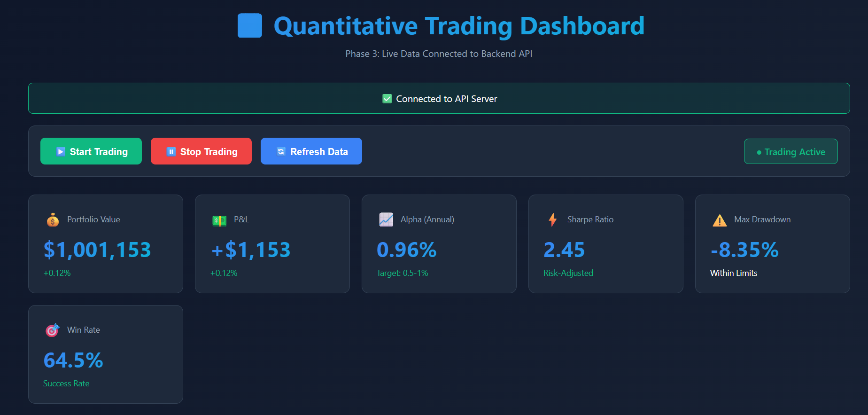This screenshot has width=868, height=415.
Task: Select the $1,001,153 portfolio value
Action: [97, 250]
